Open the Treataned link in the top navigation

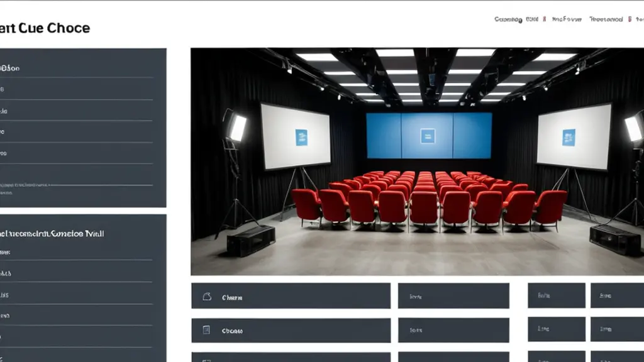(x=606, y=19)
